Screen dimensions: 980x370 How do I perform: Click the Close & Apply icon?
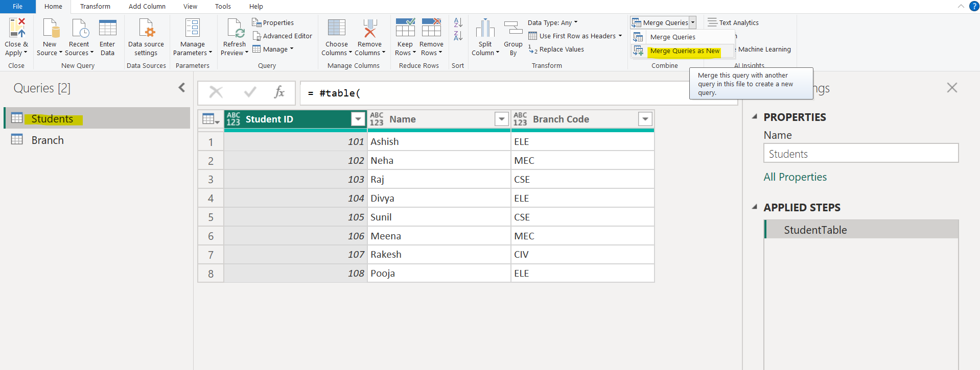(17, 29)
